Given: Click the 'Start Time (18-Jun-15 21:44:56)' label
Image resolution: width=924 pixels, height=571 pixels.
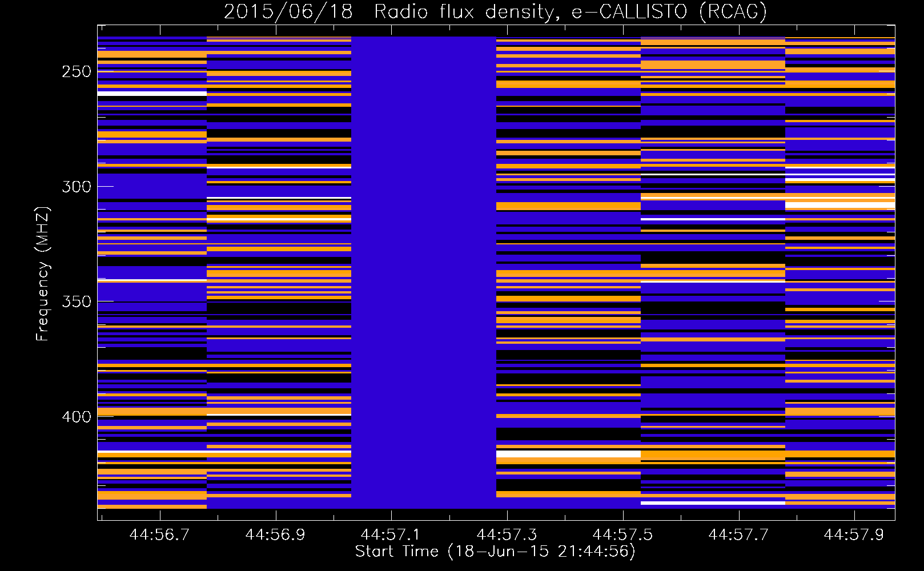Looking at the screenshot, I should (x=495, y=552).
